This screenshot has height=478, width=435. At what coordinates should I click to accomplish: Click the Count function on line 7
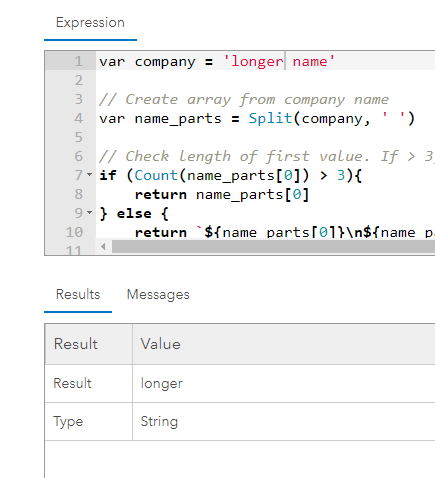tap(156, 175)
